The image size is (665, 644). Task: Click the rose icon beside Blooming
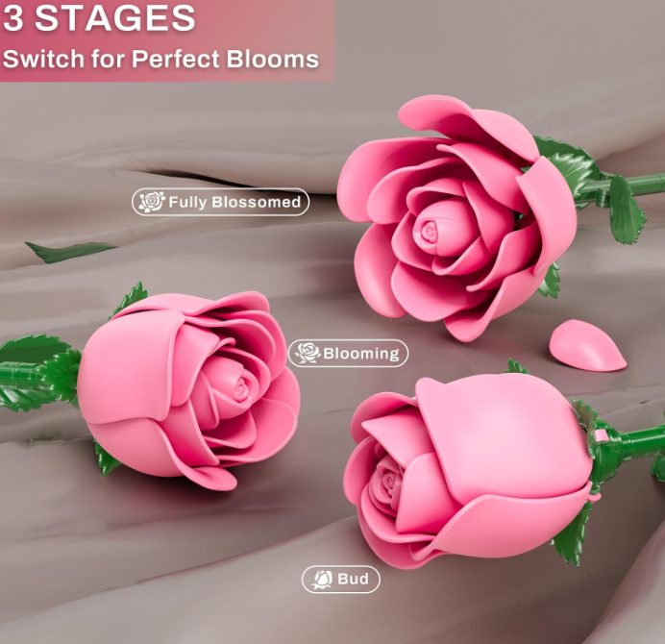[308, 353]
